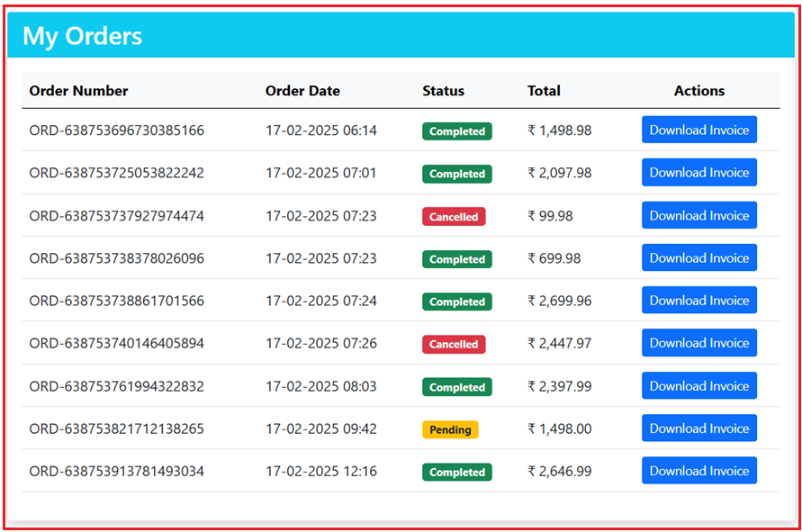The image size is (802, 532).
Task: Select order number ORD-638753738378026096
Action: click(x=117, y=258)
